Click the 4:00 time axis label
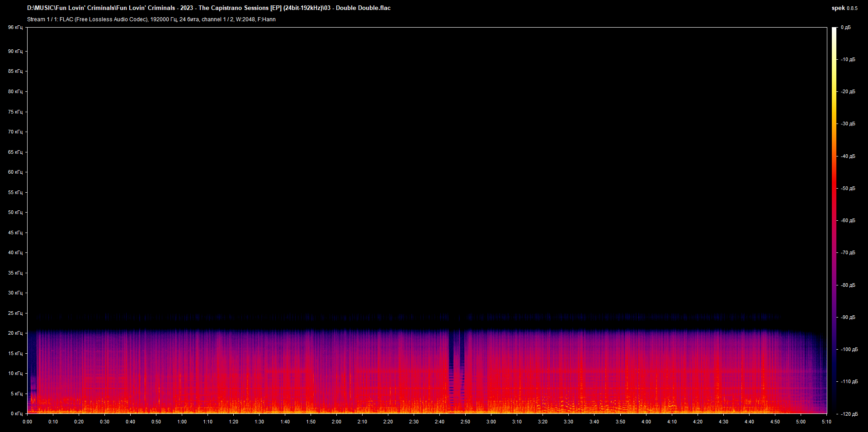The image size is (868, 432). [x=646, y=422]
